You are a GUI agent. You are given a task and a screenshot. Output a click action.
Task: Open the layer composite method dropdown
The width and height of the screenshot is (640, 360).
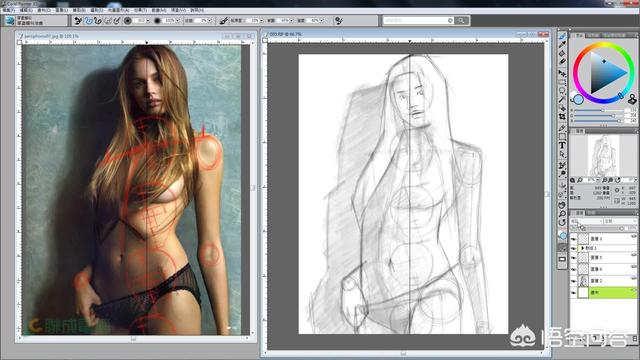(x=587, y=221)
